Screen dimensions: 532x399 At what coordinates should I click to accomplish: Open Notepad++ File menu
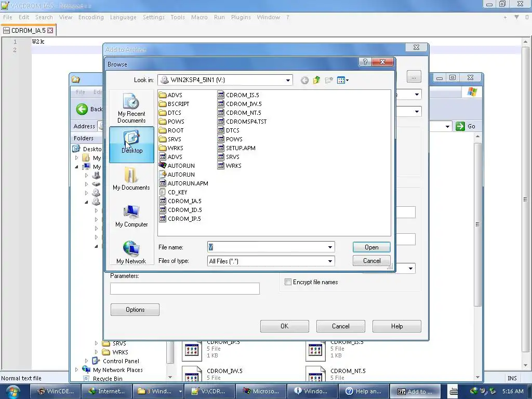[x=7, y=17]
